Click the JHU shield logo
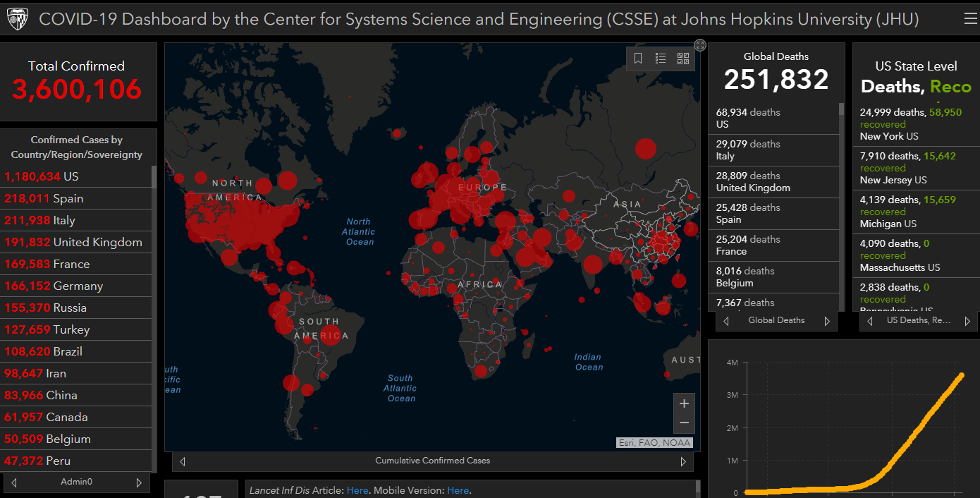Viewport: 980px width, 498px height. pos(18,20)
